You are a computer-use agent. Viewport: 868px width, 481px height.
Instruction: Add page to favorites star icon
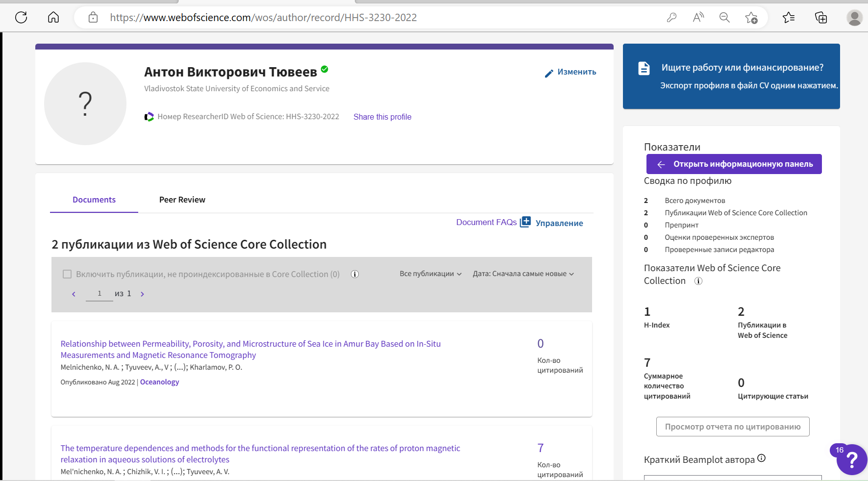coord(751,18)
